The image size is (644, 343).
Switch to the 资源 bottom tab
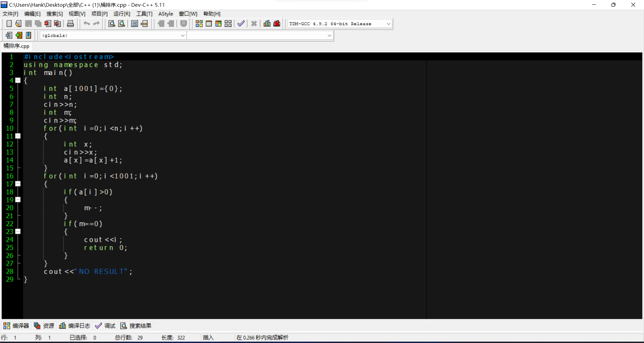pyautogui.click(x=44, y=326)
